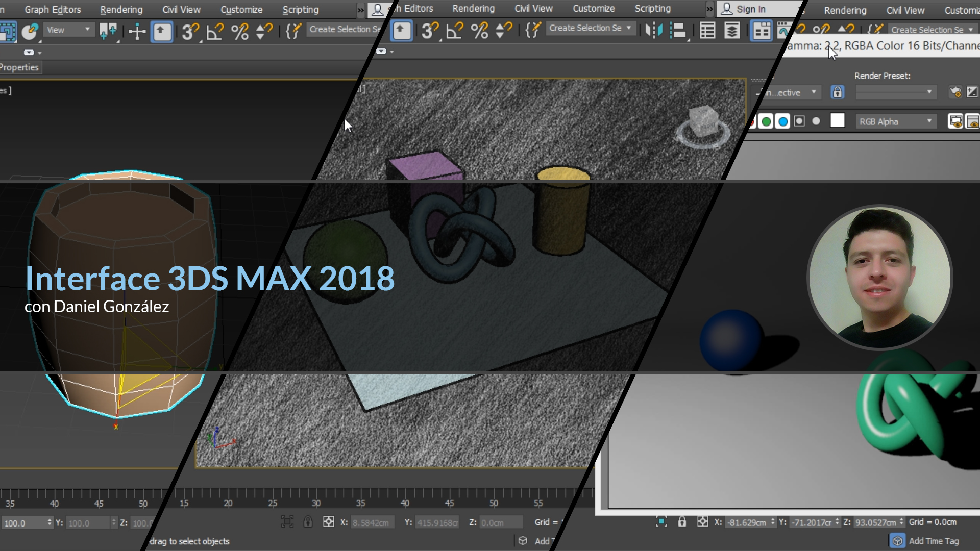
Task: Click spinner arrows beside X -81.629cm field
Action: (772, 522)
